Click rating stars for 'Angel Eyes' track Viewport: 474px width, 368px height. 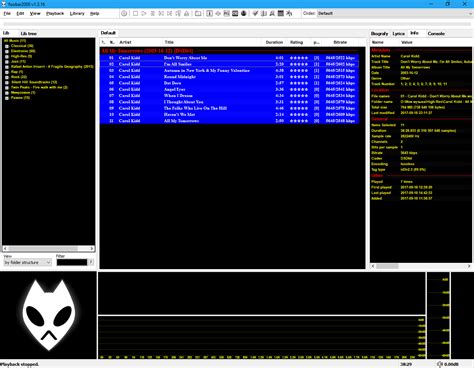299,89
